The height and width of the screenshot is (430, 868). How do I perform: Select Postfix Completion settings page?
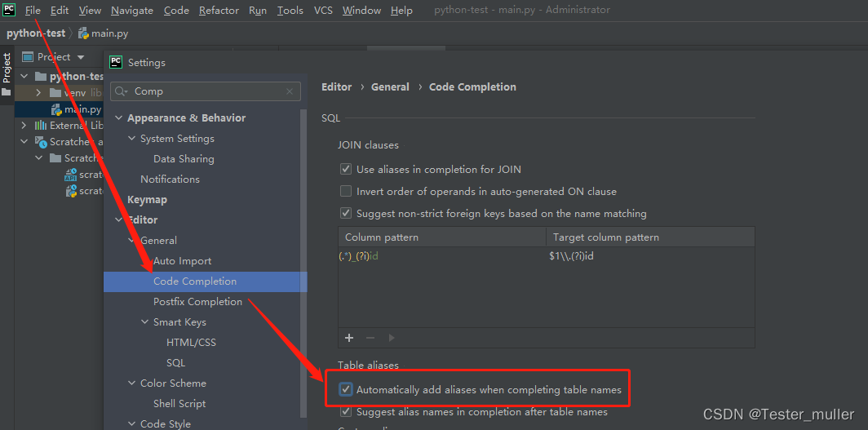pos(197,302)
